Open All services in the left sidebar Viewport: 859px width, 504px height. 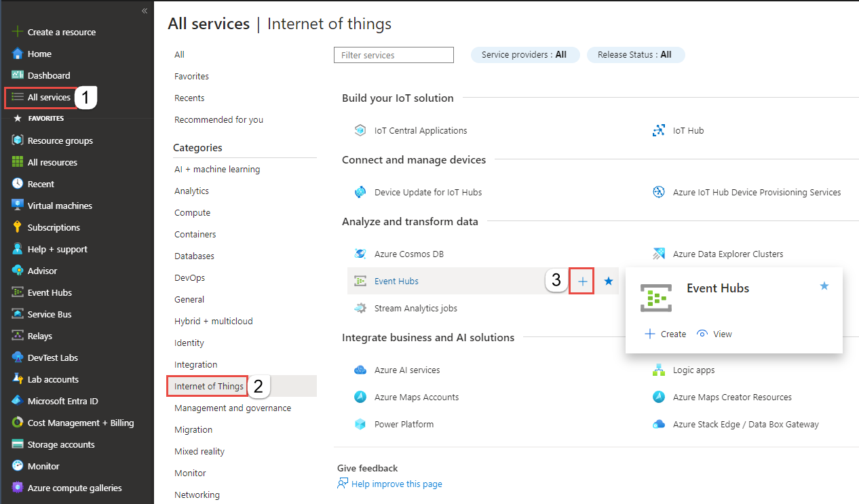pos(49,97)
